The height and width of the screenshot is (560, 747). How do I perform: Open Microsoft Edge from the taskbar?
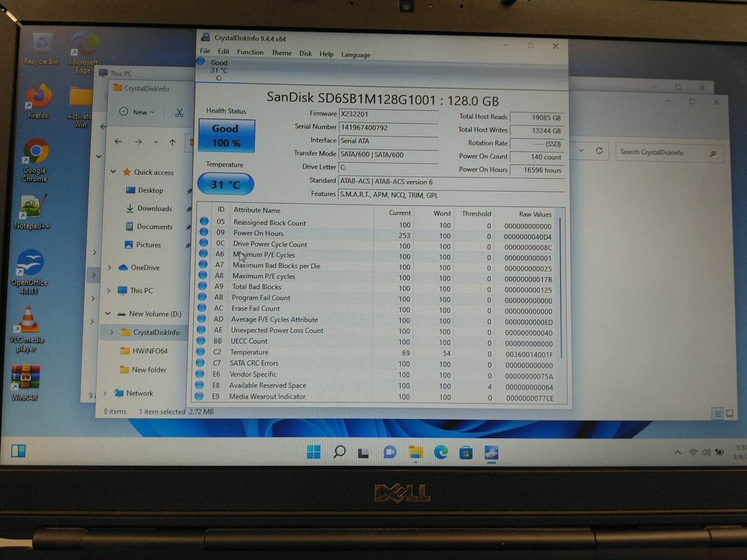[x=441, y=452]
